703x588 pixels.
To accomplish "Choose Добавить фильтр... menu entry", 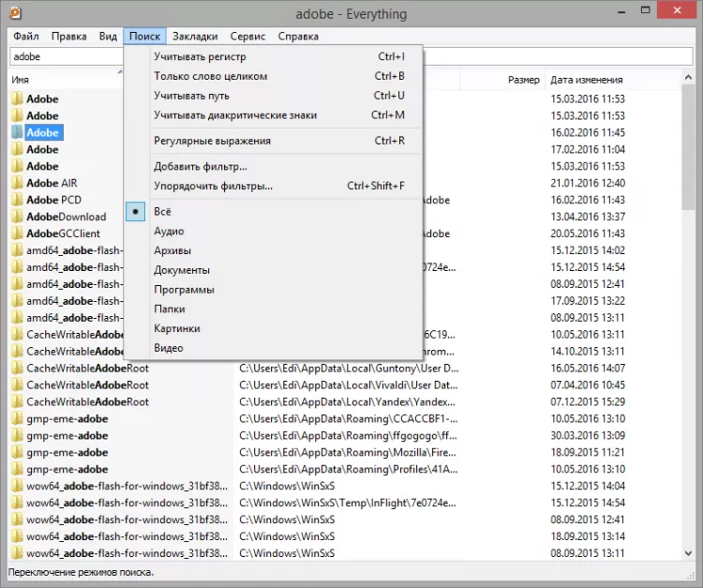I will 274,166.
